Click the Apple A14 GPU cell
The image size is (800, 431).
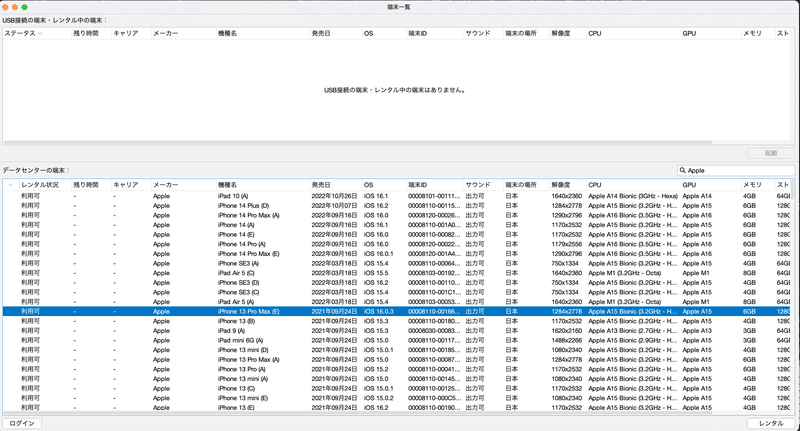pyautogui.click(x=697, y=196)
